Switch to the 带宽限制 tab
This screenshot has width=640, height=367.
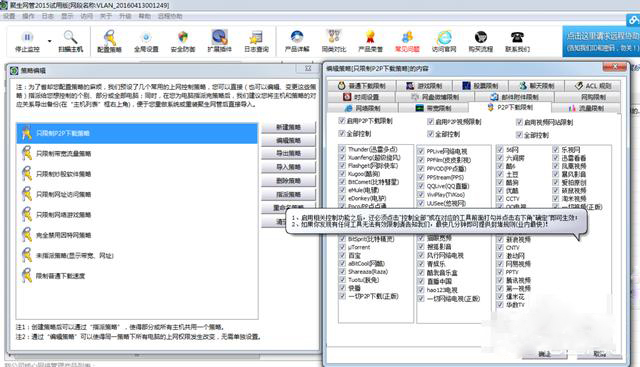click(x=433, y=108)
